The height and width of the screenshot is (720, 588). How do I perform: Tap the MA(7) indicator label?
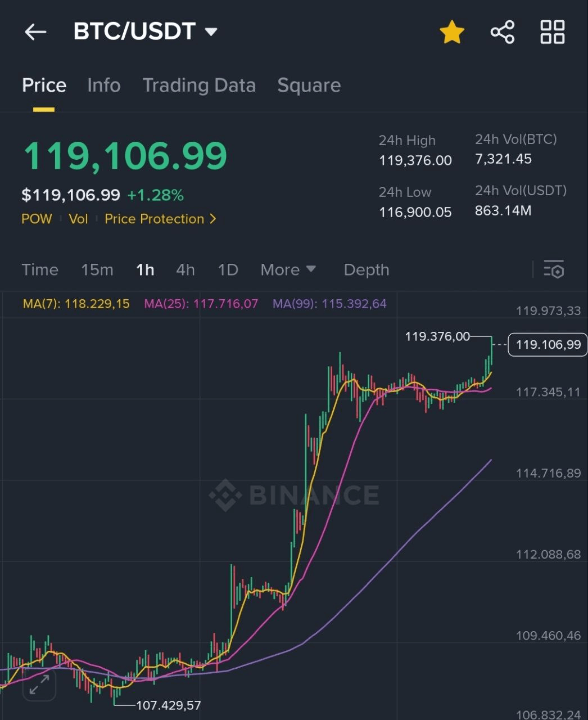(76, 304)
